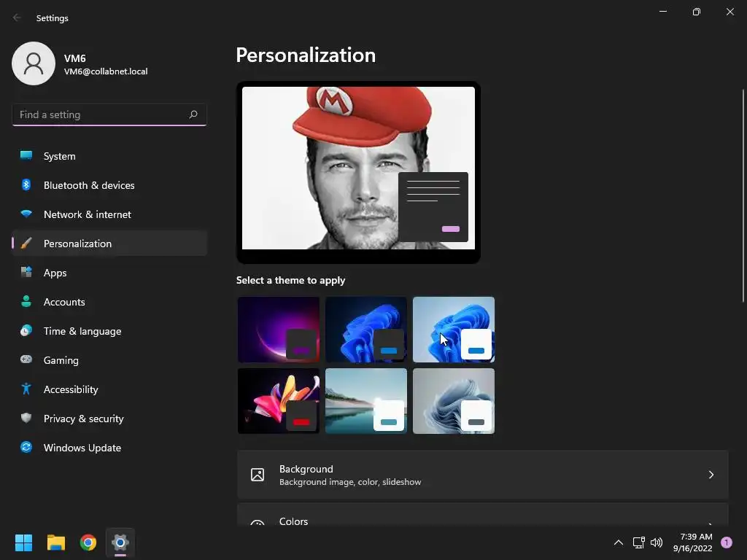Click the Bluetooth icon in sidebar
The image size is (747, 560).
pyautogui.click(x=26, y=184)
